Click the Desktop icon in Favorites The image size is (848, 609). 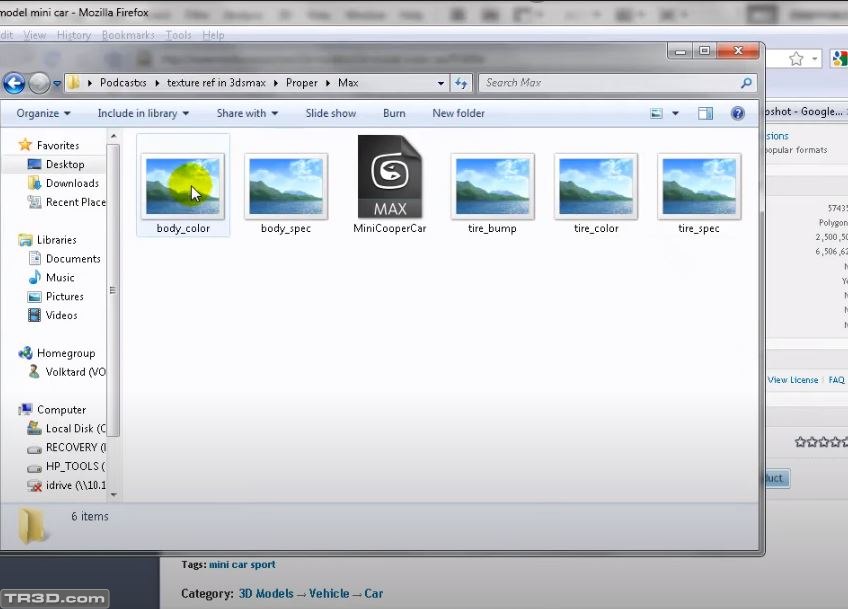point(35,164)
